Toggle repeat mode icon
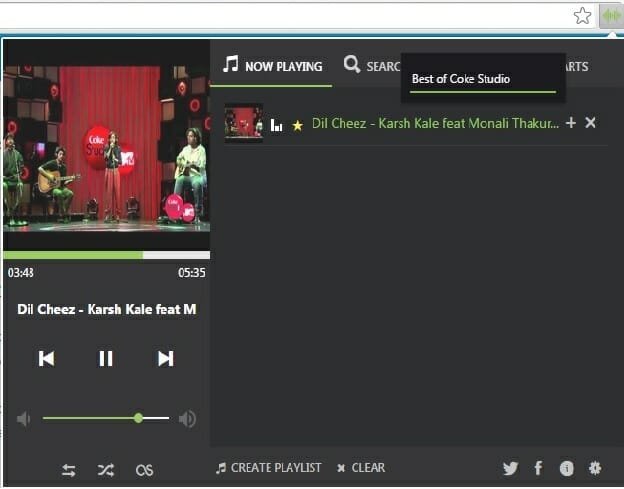The width and height of the screenshot is (624, 489). [68, 470]
